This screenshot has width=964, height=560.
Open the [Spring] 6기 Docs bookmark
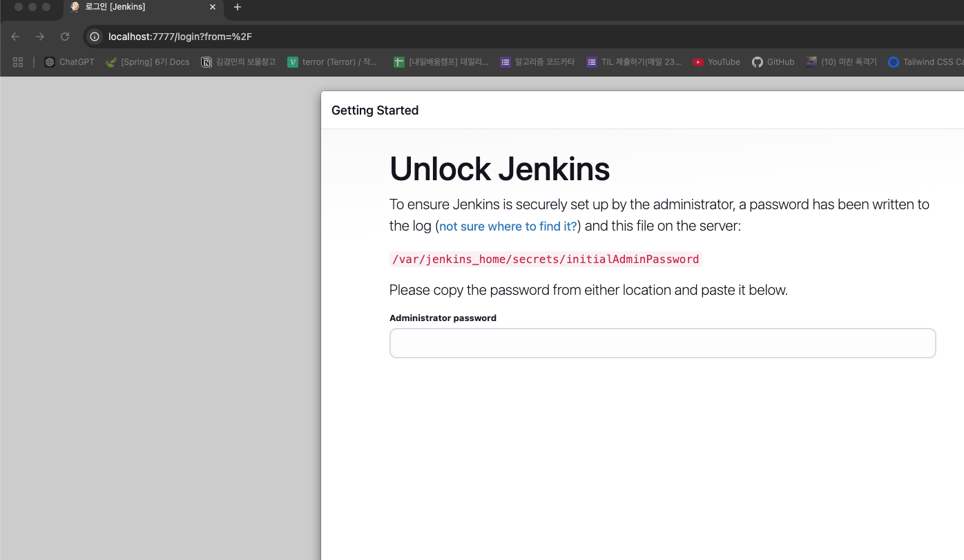[x=147, y=61]
